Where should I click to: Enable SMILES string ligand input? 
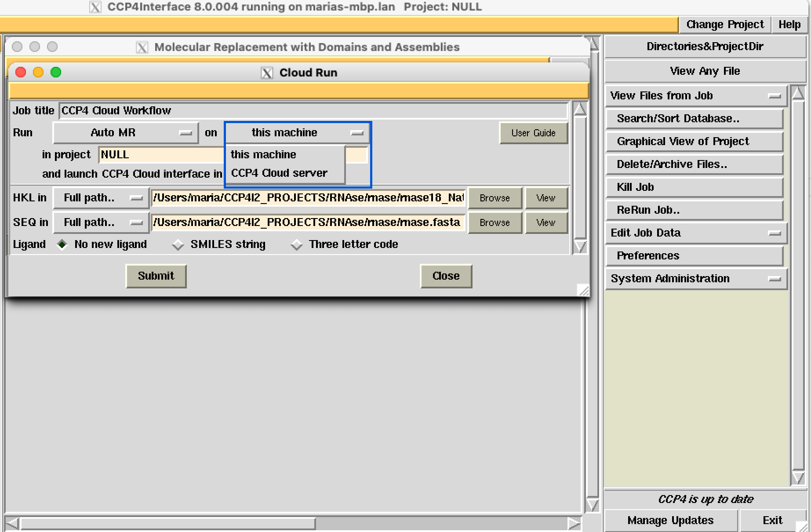[x=178, y=244]
